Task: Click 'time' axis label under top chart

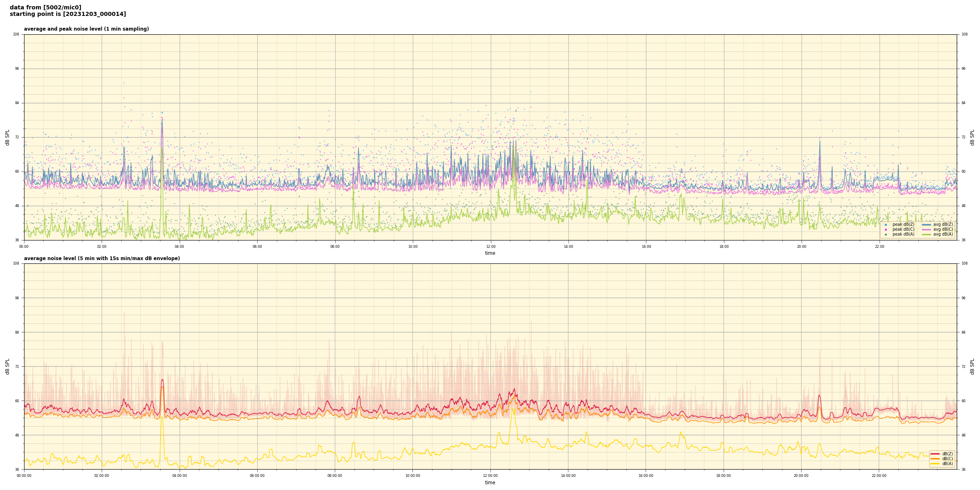Action: (x=490, y=253)
